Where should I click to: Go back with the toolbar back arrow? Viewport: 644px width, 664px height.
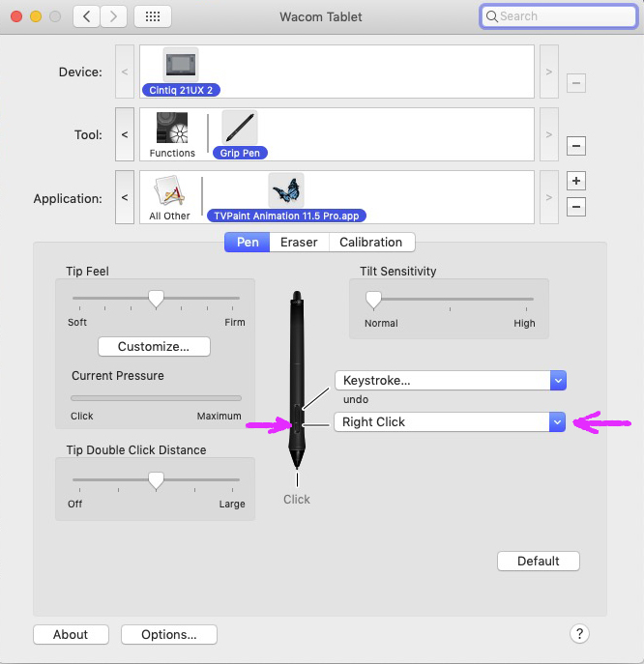87,16
